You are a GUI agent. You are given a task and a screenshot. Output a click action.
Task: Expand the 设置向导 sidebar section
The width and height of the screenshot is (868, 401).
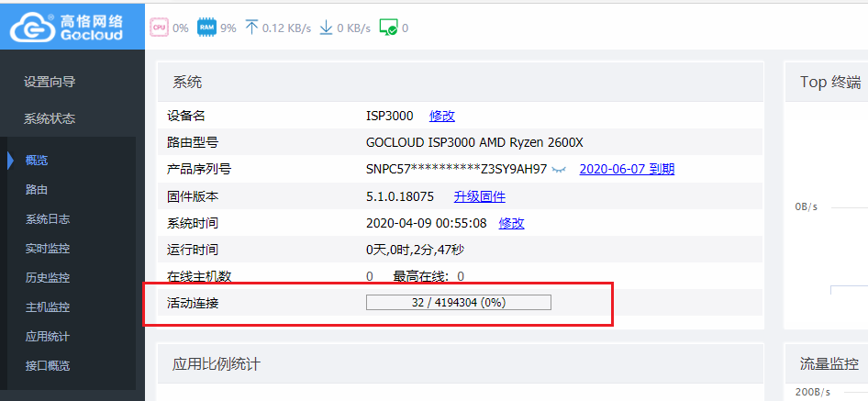[50, 82]
